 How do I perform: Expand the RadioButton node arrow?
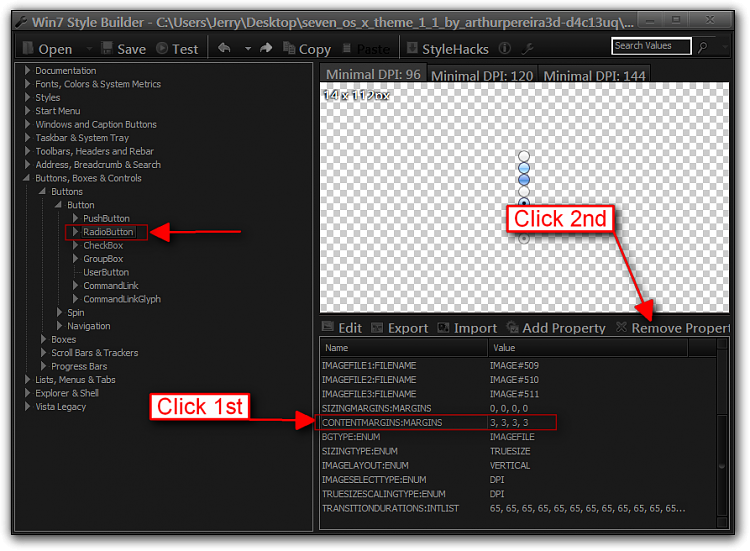click(x=75, y=231)
